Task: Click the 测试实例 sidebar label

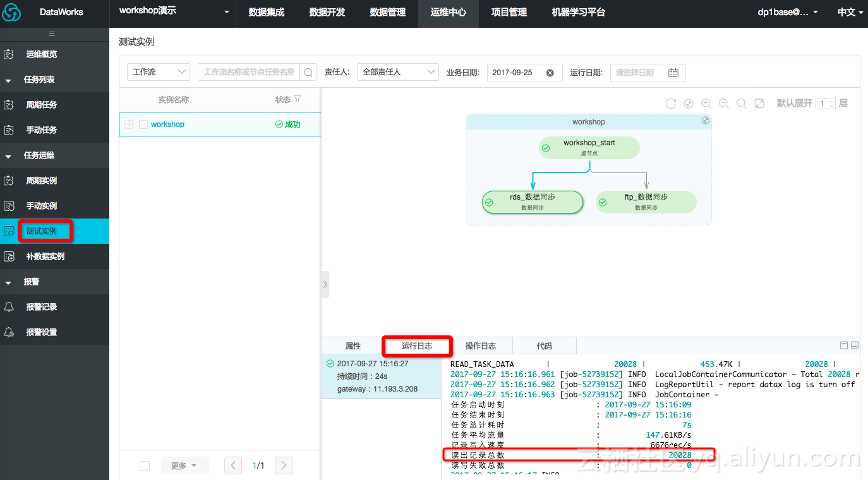Action: click(42, 231)
